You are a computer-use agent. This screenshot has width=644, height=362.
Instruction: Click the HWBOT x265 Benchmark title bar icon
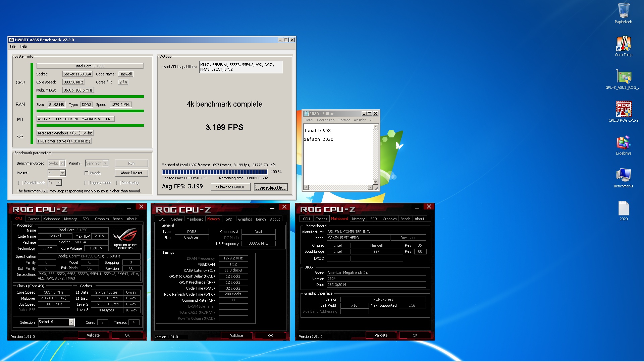click(x=11, y=40)
